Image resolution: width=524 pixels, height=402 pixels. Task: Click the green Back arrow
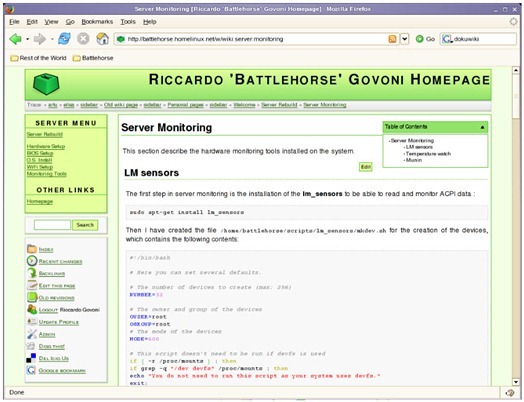point(15,39)
